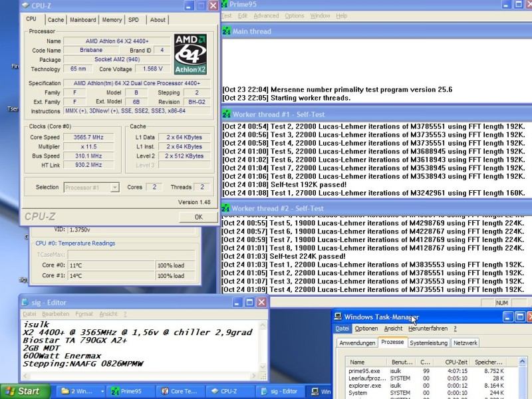
Task: Open the Advanced menu in Prime95
Action: (266, 16)
